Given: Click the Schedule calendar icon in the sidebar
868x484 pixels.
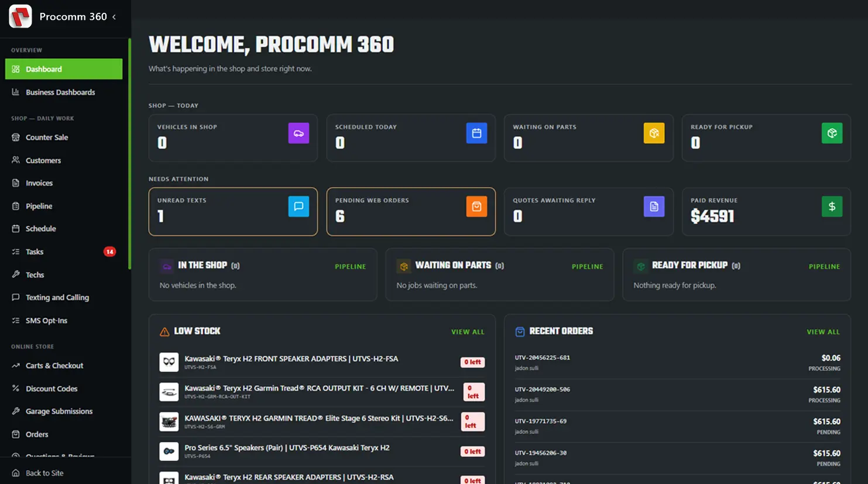Looking at the screenshot, I should [x=16, y=229].
